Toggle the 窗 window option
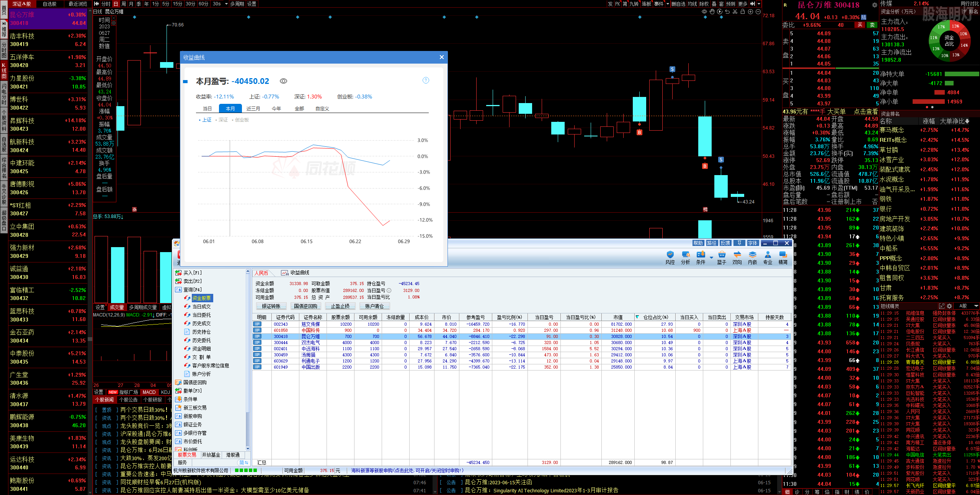 coord(721,4)
